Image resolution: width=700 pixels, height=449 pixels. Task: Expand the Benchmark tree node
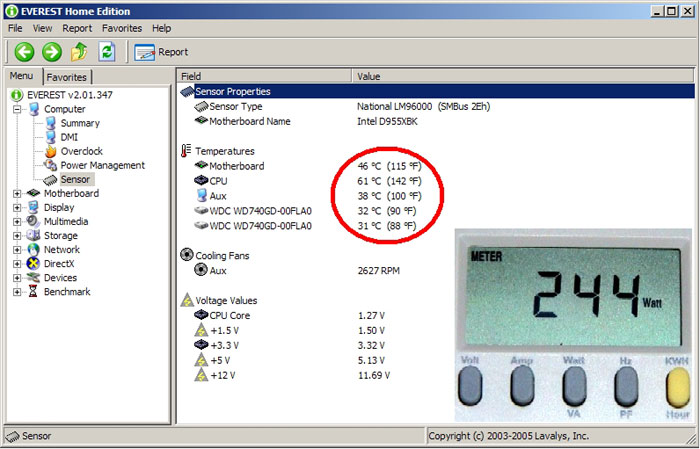pos(17,292)
